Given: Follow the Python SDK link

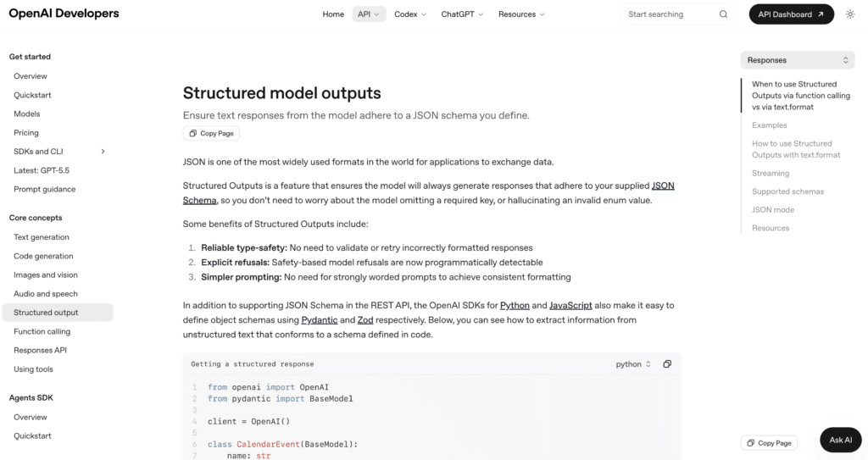Looking at the screenshot, I should coord(515,306).
